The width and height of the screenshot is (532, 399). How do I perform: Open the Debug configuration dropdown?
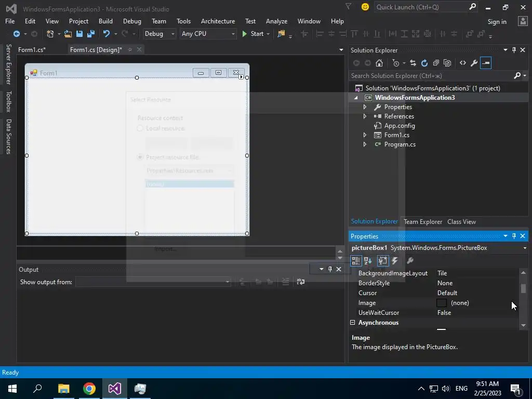coord(159,34)
